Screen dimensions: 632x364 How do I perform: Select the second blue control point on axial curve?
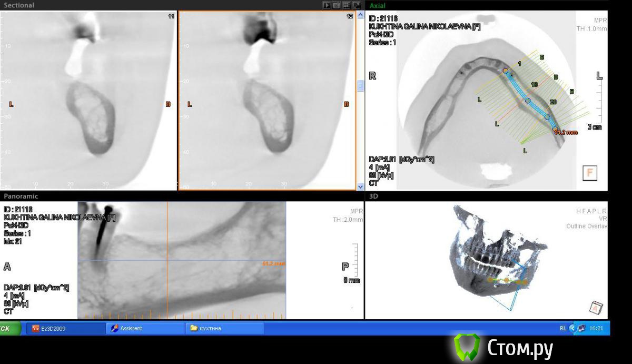pyautogui.click(x=528, y=101)
